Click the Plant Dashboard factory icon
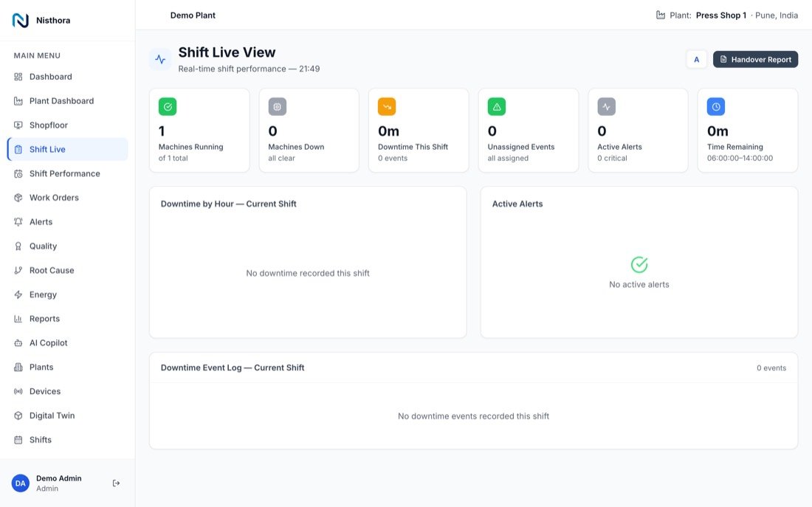Image resolution: width=812 pixels, height=507 pixels. pos(18,101)
